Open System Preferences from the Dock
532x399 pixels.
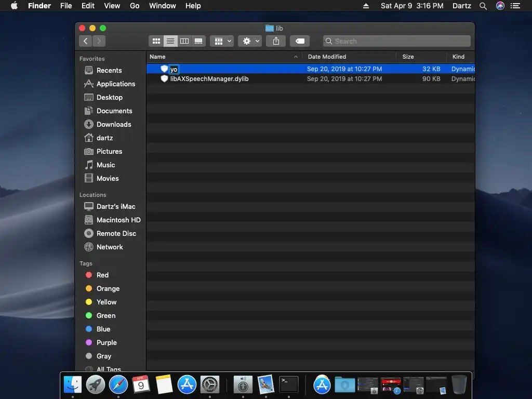pyautogui.click(x=210, y=385)
